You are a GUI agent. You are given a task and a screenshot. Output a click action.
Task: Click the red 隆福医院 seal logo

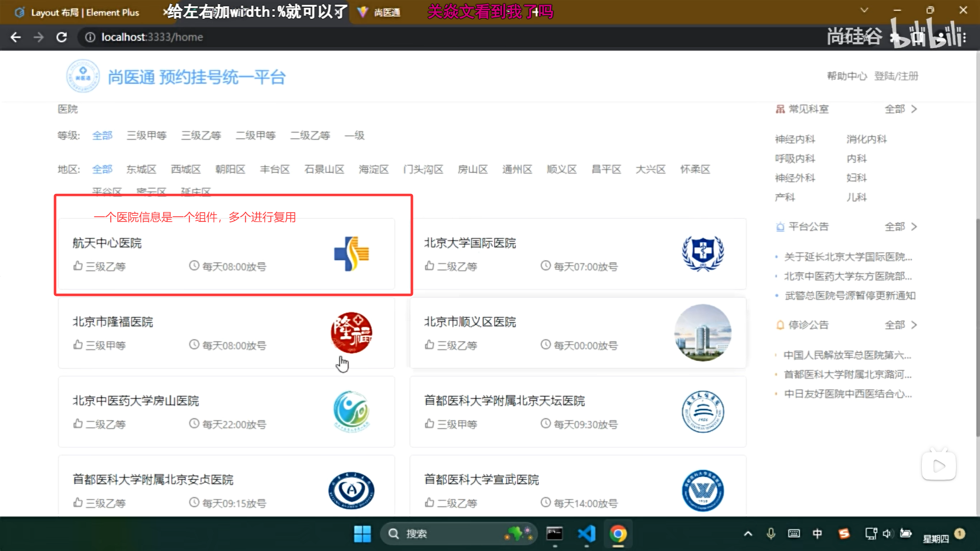(x=351, y=333)
